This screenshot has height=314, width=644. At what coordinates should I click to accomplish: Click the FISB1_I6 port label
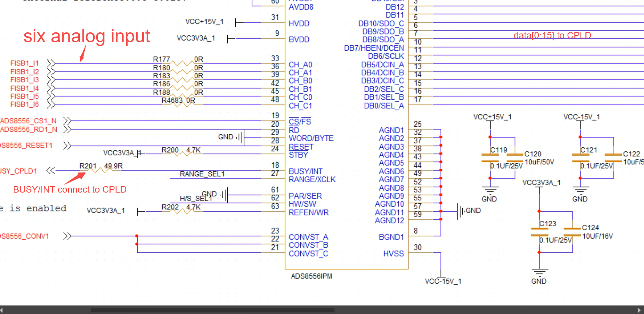tap(25, 104)
